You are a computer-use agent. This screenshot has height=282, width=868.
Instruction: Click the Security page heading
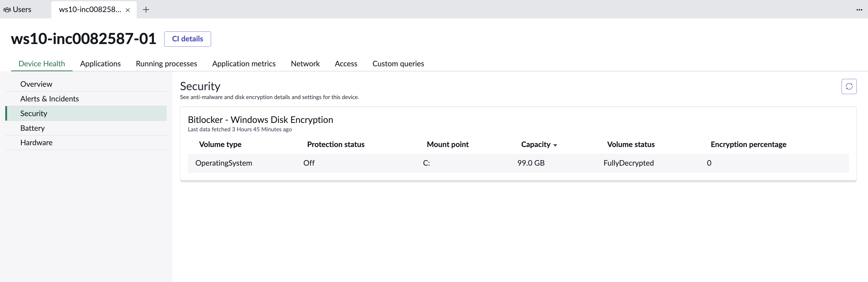[200, 86]
